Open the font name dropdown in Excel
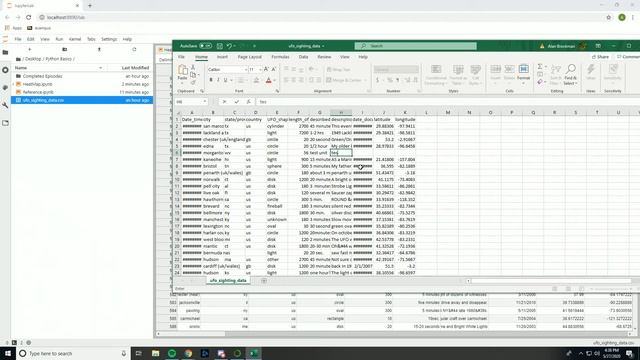Image resolution: width=640 pixels, height=360 pixels. [245, 70]
